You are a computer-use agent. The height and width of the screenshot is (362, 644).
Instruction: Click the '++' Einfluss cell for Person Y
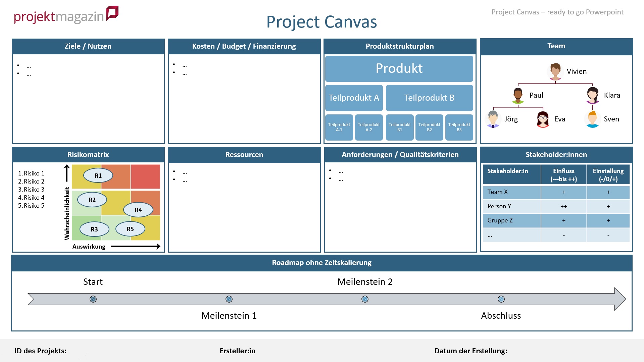[x=564, y=206]
